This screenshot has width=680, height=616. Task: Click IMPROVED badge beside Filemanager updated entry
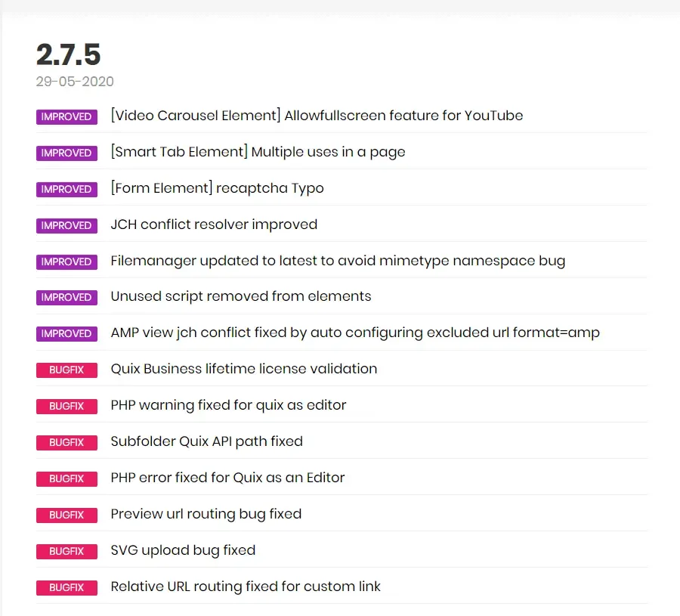click(x=66, y=262)
